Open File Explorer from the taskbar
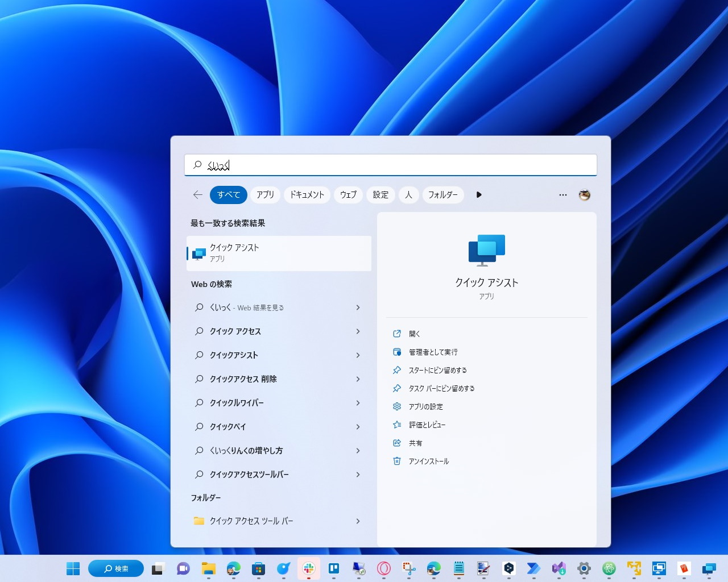Screen dimensions: 728x582 pyautogui.click(x=208, y=568)
